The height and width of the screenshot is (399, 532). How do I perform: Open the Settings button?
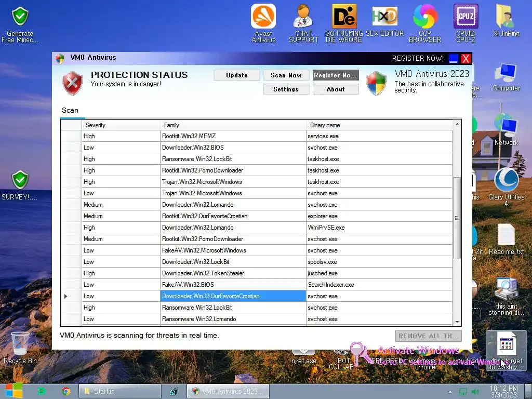tap(286, 89)
